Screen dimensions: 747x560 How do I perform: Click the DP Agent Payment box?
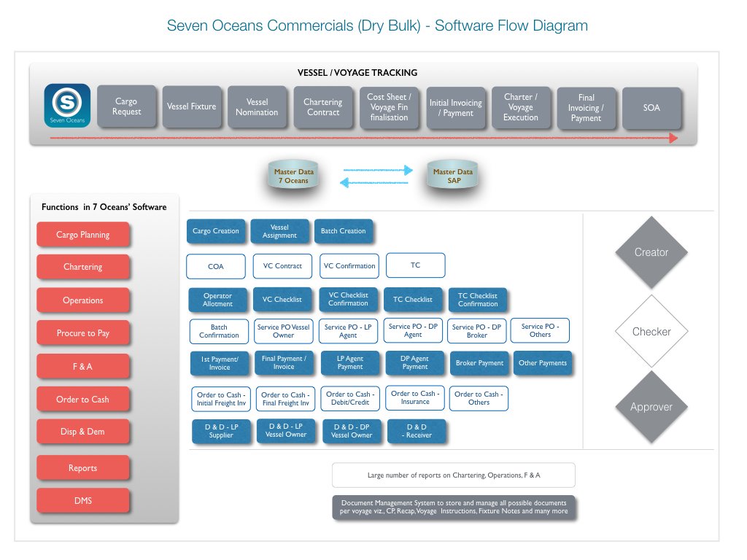pos(415,362)
